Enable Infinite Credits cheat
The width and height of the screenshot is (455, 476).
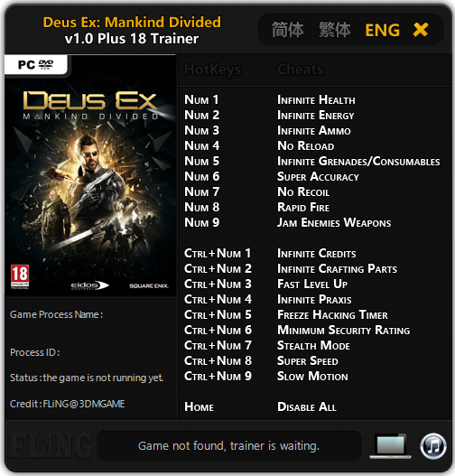[317, 254]
